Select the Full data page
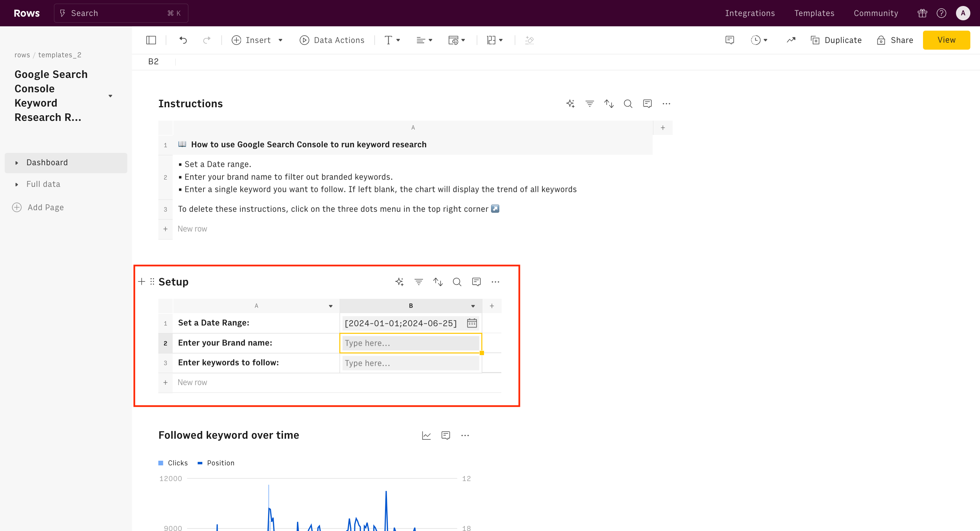Image resolution: width=980 pixels, height=531 pixels. [43, 184]
